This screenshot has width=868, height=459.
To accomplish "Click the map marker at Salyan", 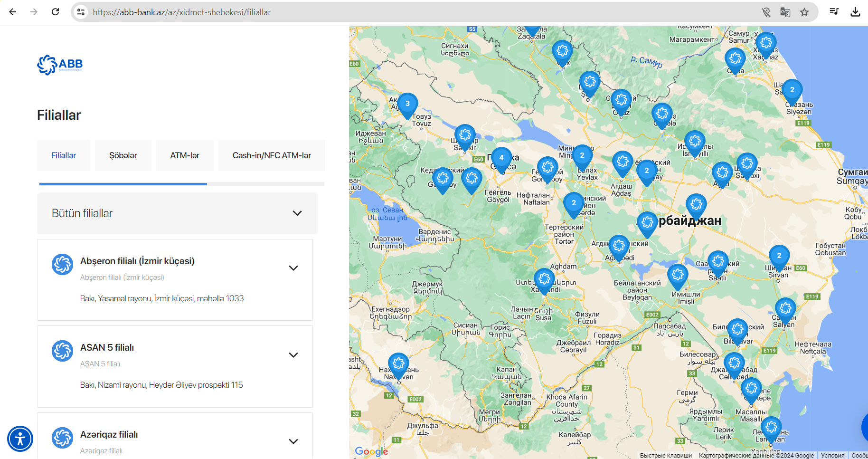I will pyautogui.click(x=785, y=310).
